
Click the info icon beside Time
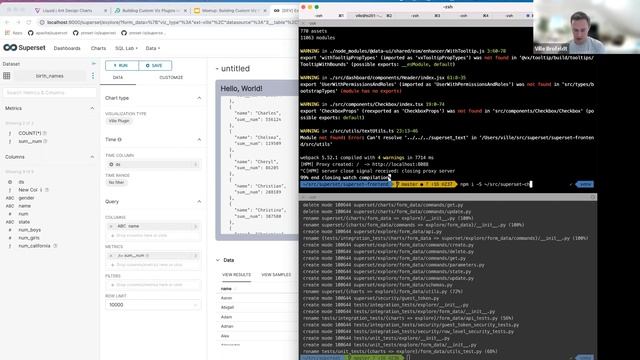120,140
